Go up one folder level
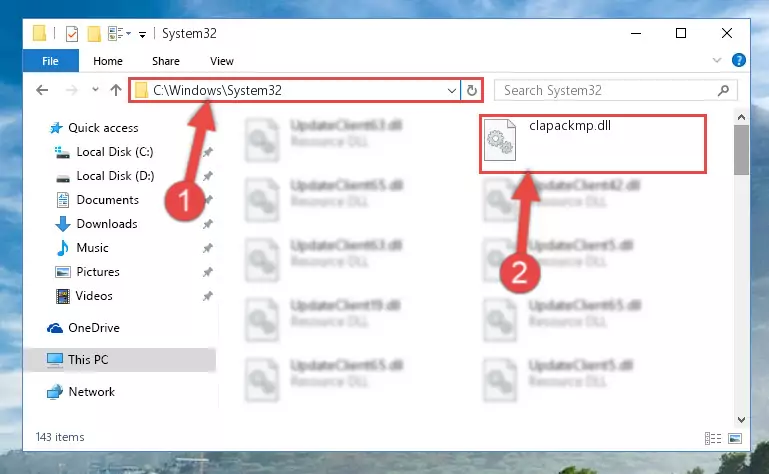The height and width of the screenshot is (474, 769). [x=116, y=90]
